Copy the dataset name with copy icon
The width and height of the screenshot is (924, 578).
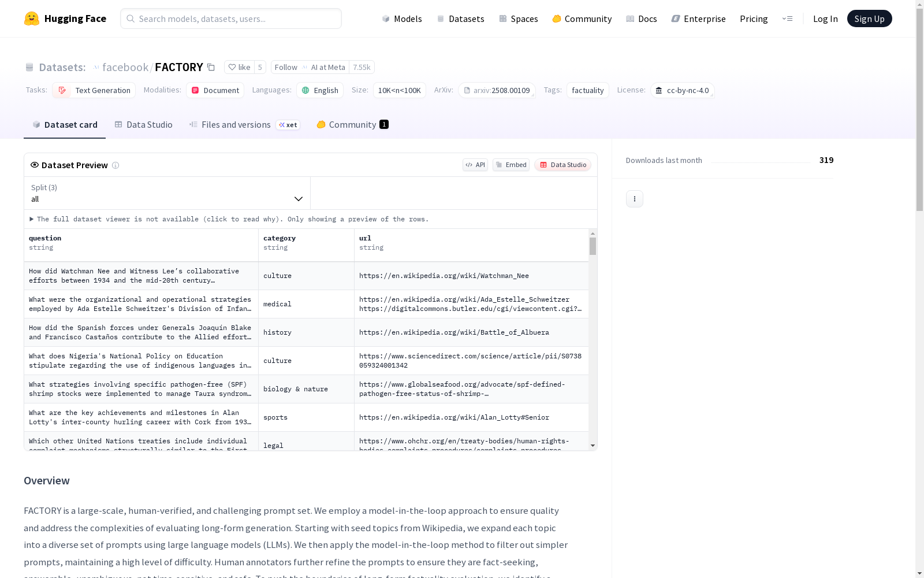tap(211, 67)
